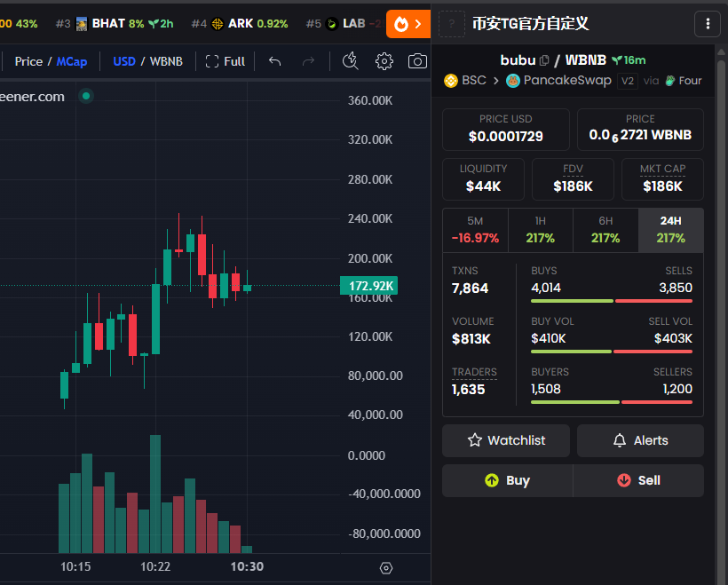Add bubu to Watchlist
The image size is (728, 585).
[506, 440]
